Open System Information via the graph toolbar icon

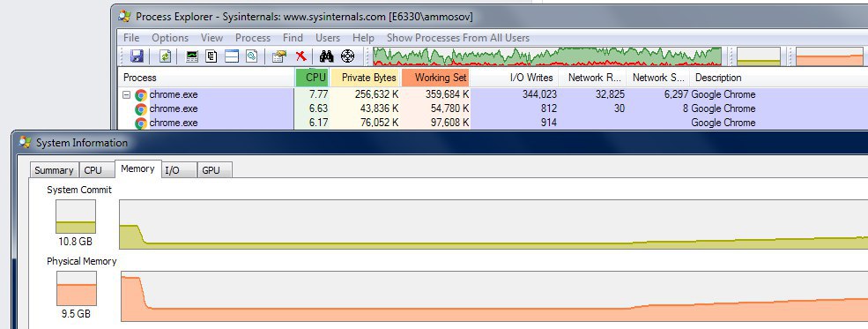click(x=192, y=56)
